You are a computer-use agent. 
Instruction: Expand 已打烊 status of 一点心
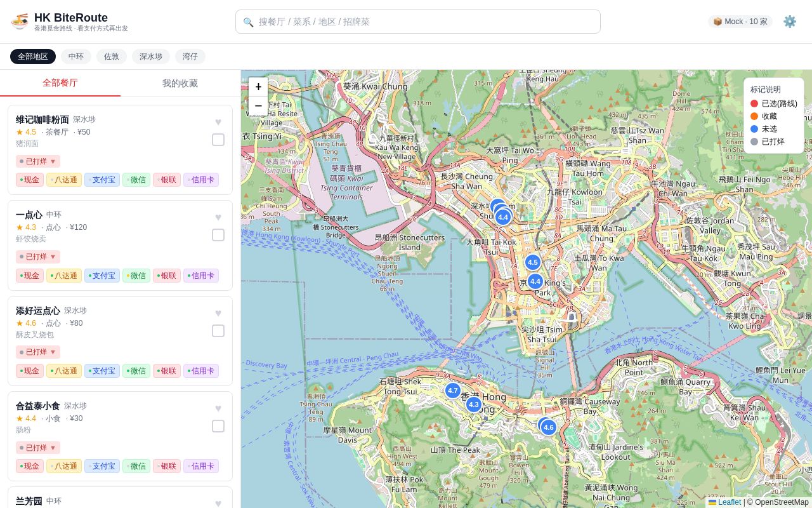(38, 257)
